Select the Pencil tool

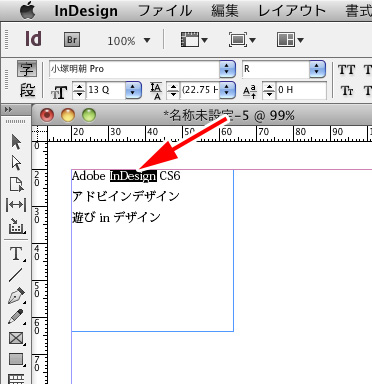(x=16, y=317)
